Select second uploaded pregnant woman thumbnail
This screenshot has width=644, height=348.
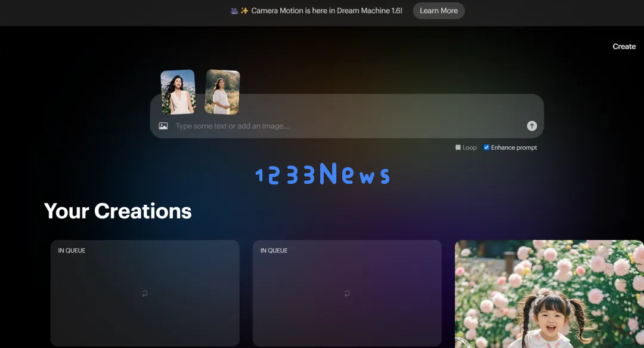point(222,92)
